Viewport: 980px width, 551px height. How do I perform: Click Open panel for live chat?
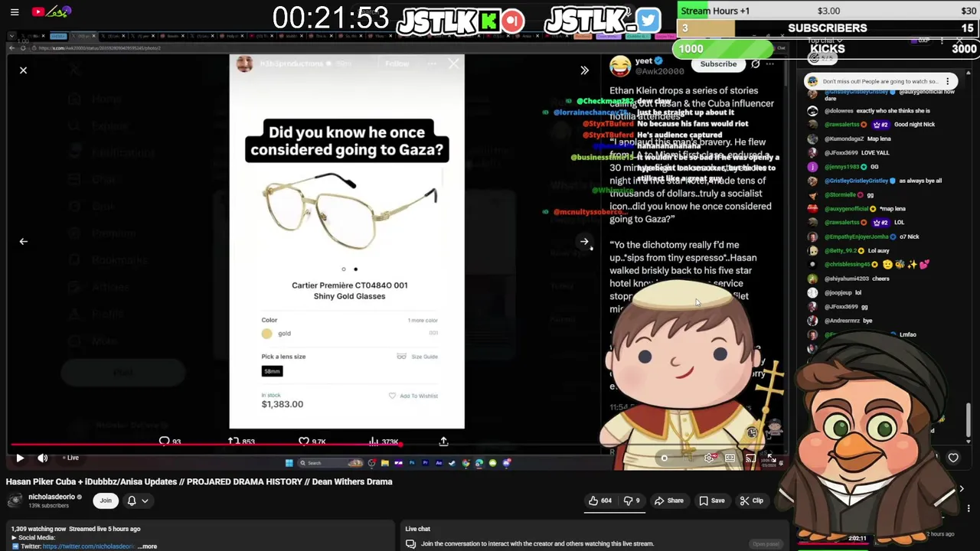[766, 544]
